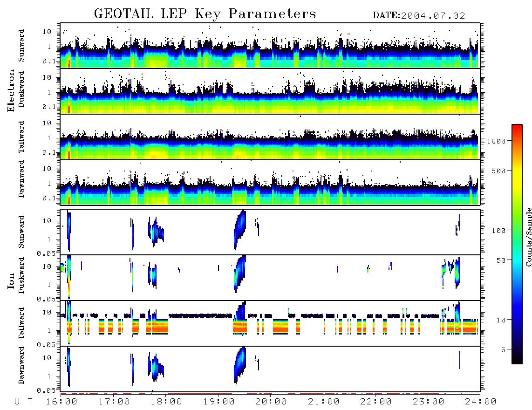
Task: Select the Ion Duskward panel label
Action: (x=21, y=275)
